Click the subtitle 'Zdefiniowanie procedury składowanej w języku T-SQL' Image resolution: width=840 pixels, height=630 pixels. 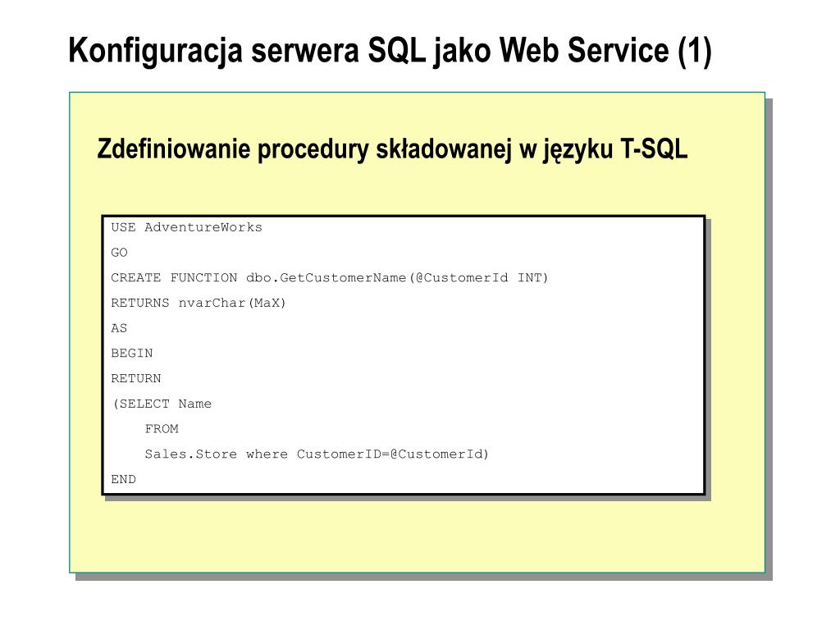[392, 149]
